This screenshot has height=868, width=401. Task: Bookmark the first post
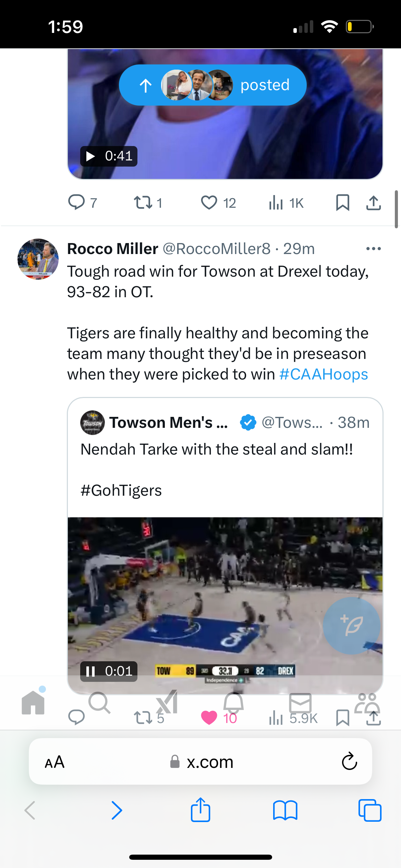pos(342,202)
